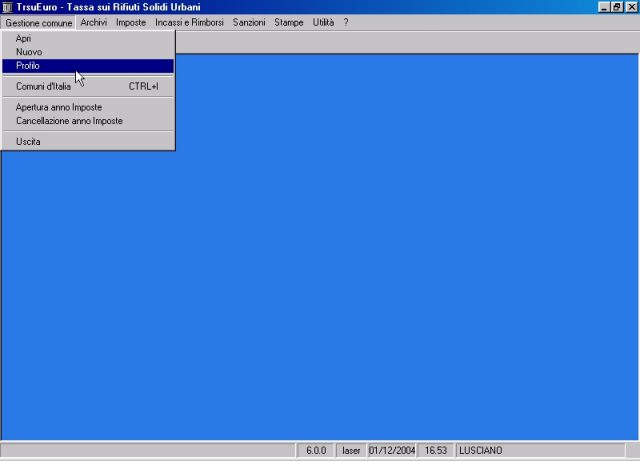Click LUSCIANO in the status bar
The image size is (640, 461).
tap(540, 450)
